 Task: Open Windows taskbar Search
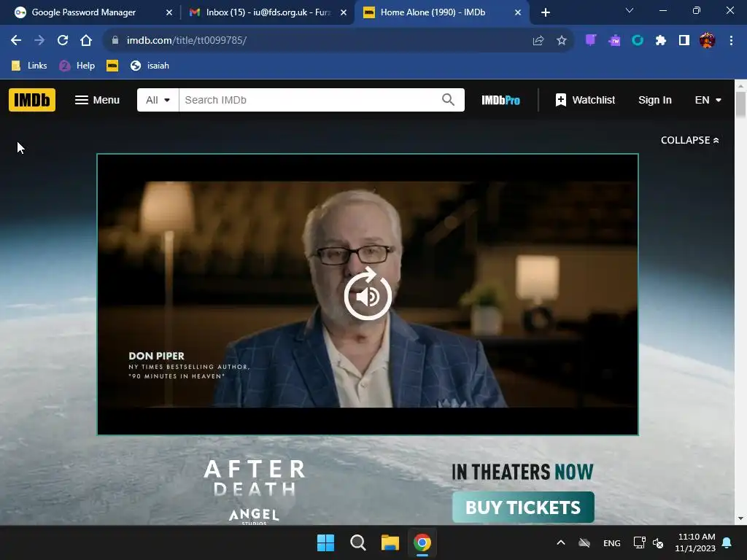point(357,542)
